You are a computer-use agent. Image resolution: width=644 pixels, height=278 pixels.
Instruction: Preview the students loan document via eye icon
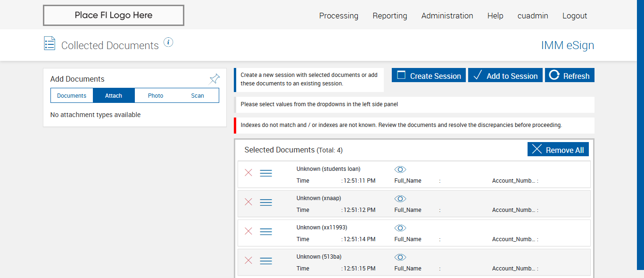pos(400,169)
